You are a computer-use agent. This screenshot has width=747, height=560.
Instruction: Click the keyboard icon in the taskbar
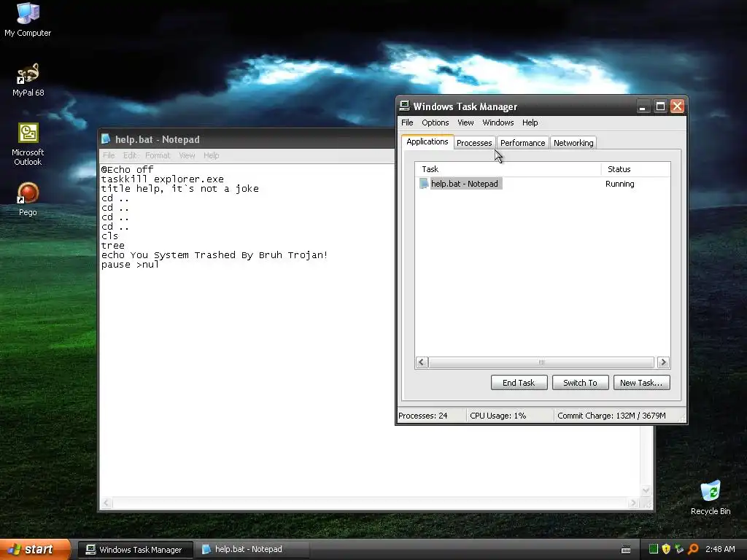626,550
